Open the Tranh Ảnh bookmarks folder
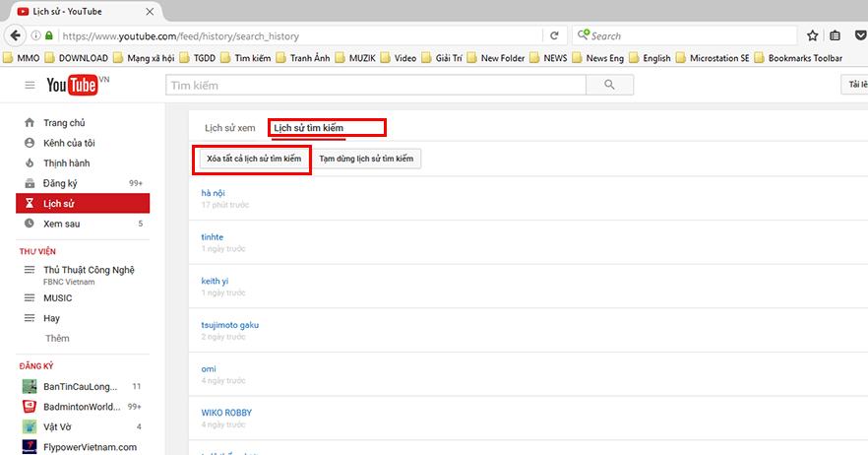Image resolution: width=868 pixels, height=455 pixels. 303,58
